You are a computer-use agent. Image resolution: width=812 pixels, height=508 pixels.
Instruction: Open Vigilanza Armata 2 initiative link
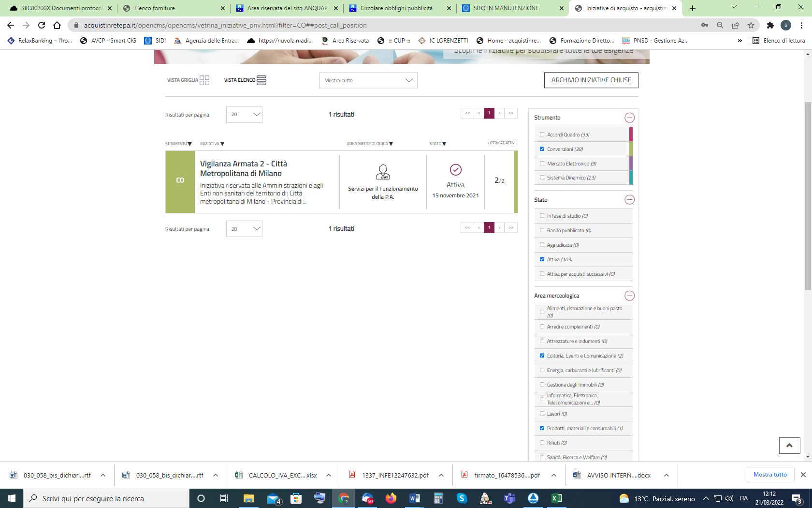[244, 168]
